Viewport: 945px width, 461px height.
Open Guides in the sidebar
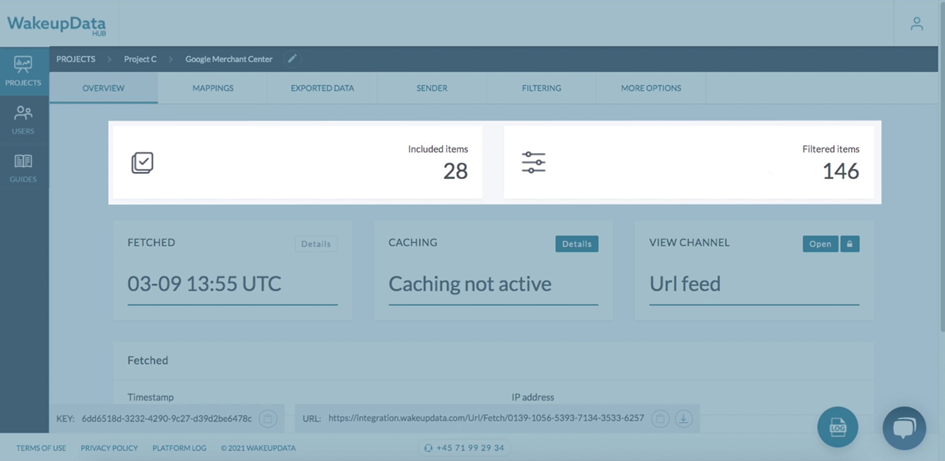tap(24, 168)
